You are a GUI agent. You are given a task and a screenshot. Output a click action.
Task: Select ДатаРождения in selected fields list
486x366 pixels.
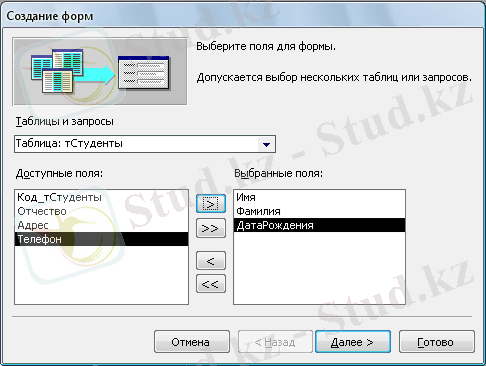pyautogui.click(x=319, y=225)
